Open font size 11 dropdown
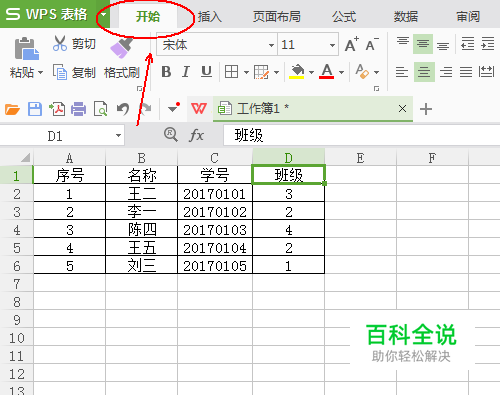 [332, 45]
